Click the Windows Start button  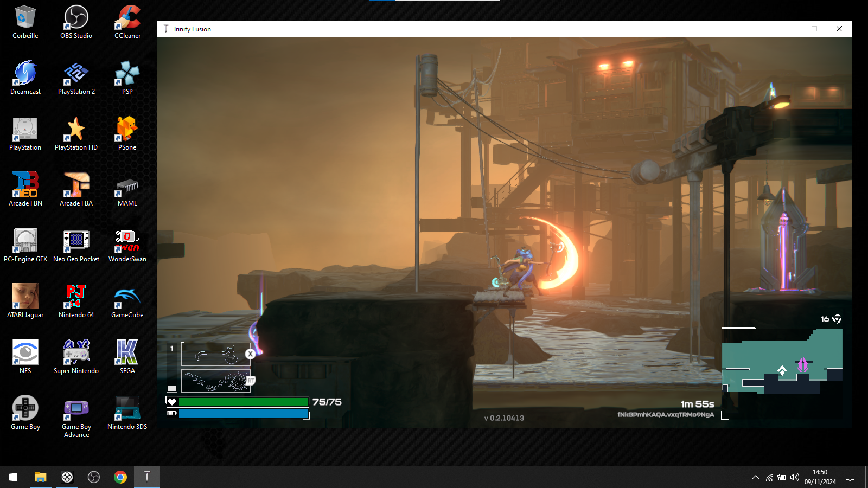[13, 477]
